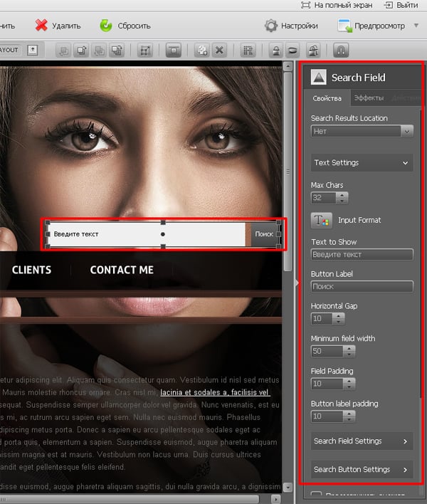Open Input Format text icon button
The image size is (427, 504).
coord(320,220)
